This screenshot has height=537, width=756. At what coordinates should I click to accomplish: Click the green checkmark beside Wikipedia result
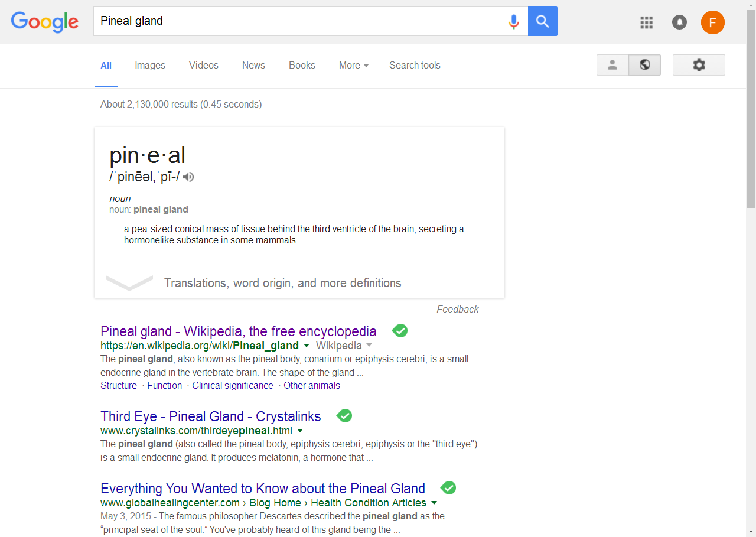(400, 330)
